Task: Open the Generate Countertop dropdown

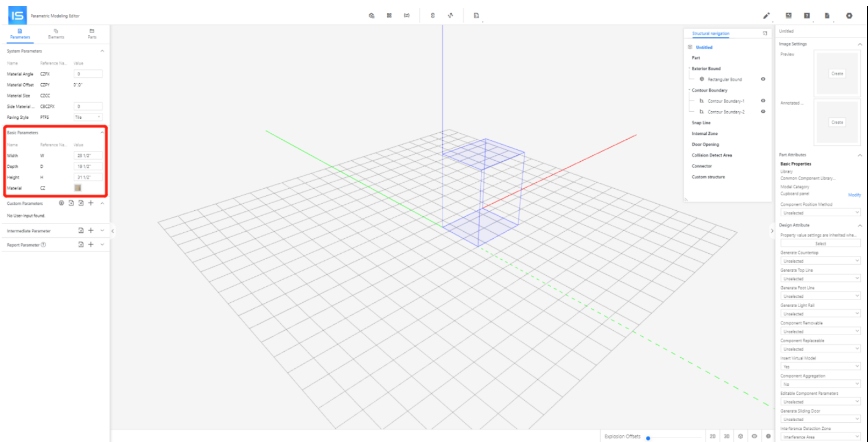Action: pos(820,261)
